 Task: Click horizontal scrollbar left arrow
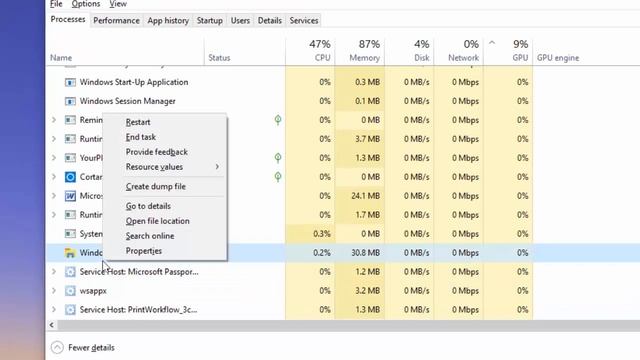coord(52,325)
